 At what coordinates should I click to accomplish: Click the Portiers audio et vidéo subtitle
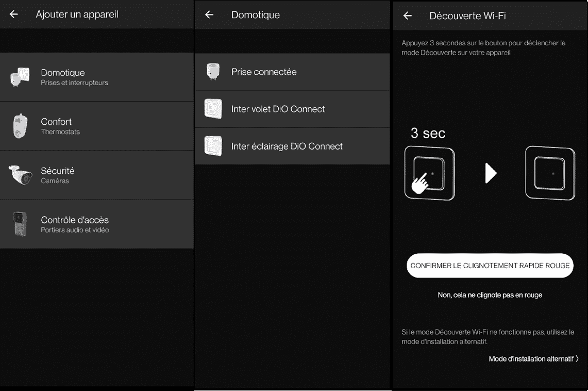click(75, 230)
